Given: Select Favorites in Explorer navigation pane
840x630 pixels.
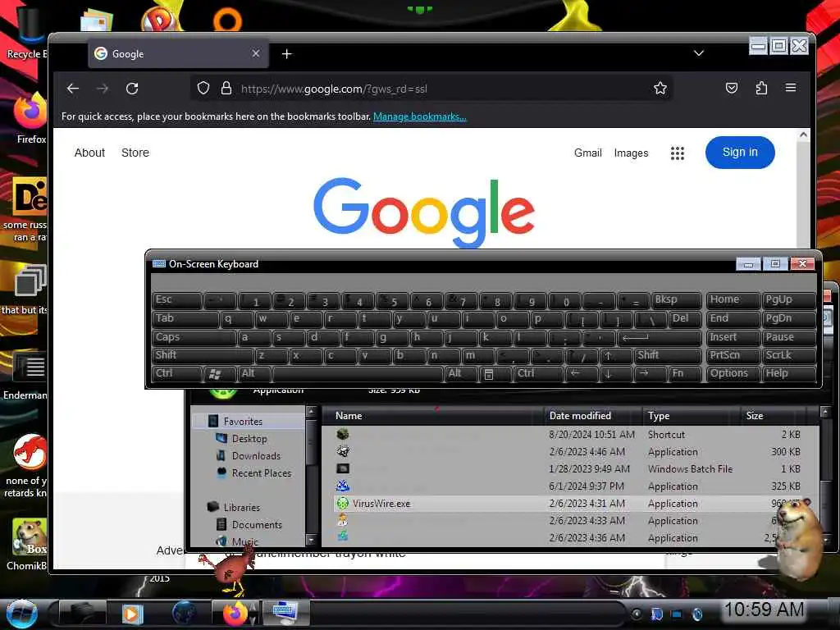Looking at the screenshot, I should [x=243, y=422].
